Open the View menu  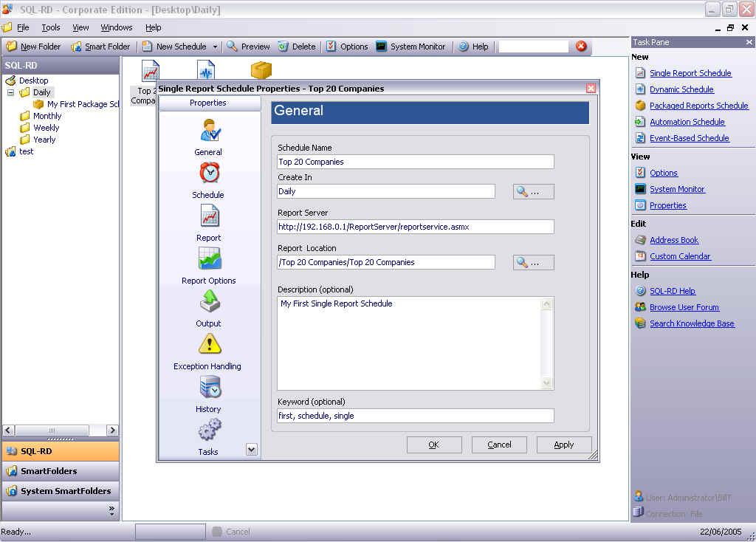point(80,27)
